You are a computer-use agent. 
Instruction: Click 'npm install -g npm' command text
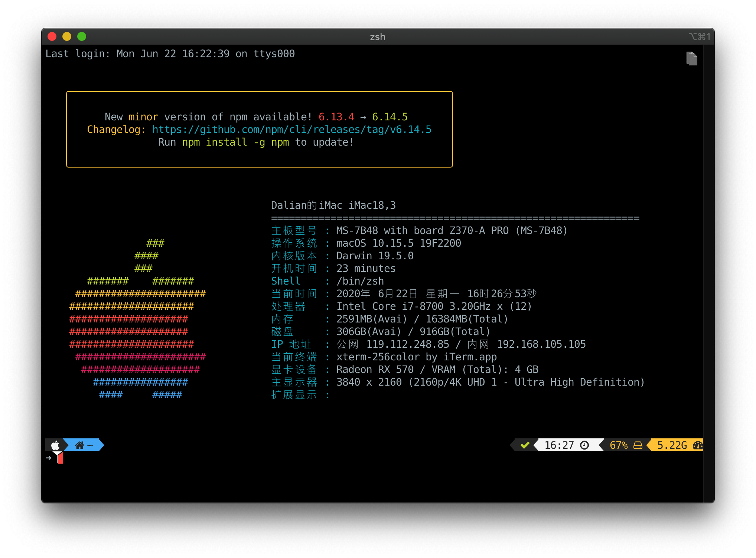pyautogui.click(x=235, y=142)
